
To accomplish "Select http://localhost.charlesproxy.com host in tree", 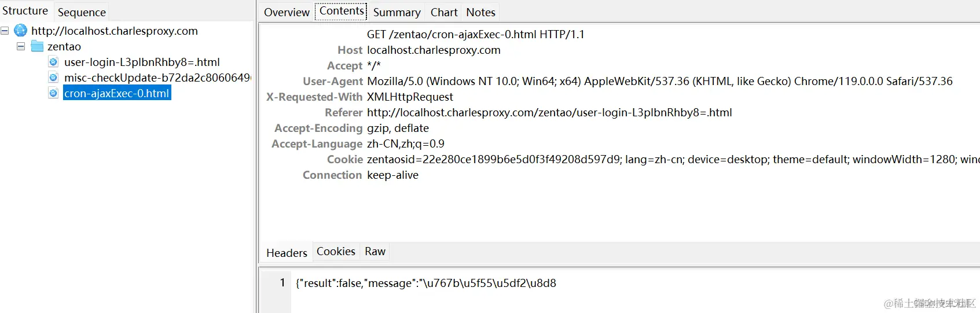I will click(115, 31).
